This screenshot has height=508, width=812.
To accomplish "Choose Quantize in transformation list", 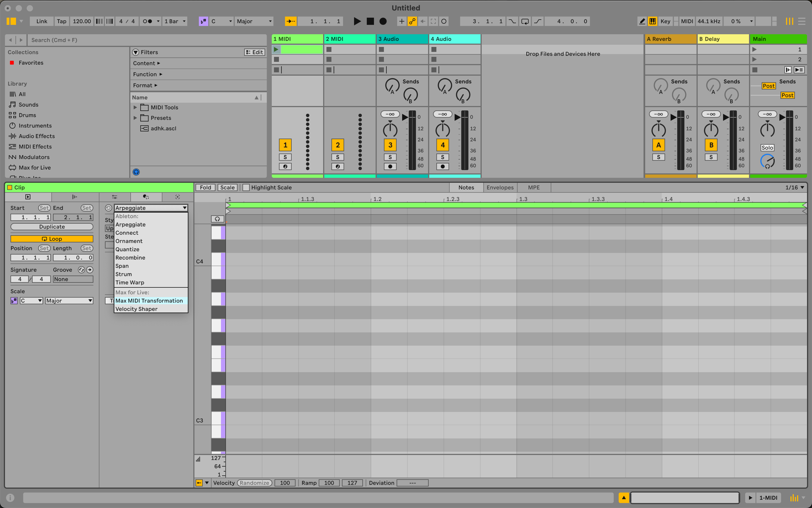I will click(x=151, y=249).
